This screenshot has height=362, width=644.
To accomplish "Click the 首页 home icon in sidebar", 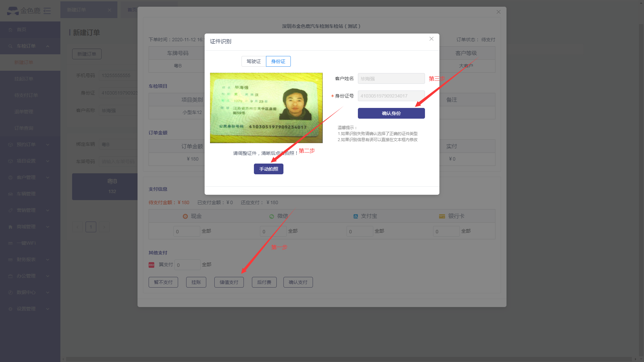I will 10,30.
